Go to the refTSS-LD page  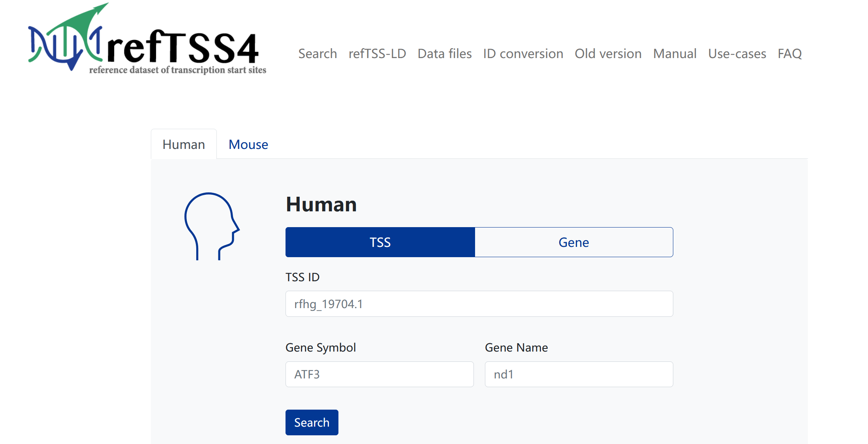coord(377,54)
